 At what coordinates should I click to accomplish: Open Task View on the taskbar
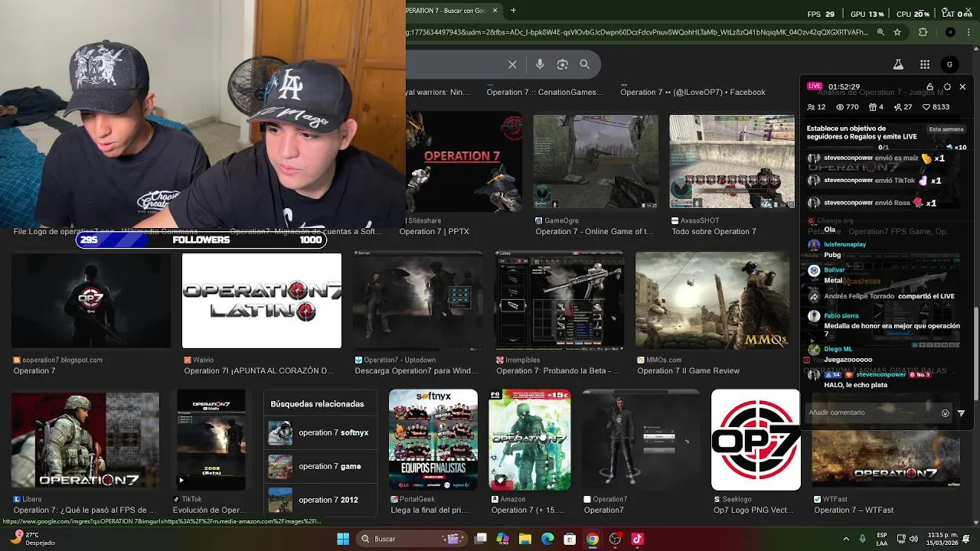[481, 539]
